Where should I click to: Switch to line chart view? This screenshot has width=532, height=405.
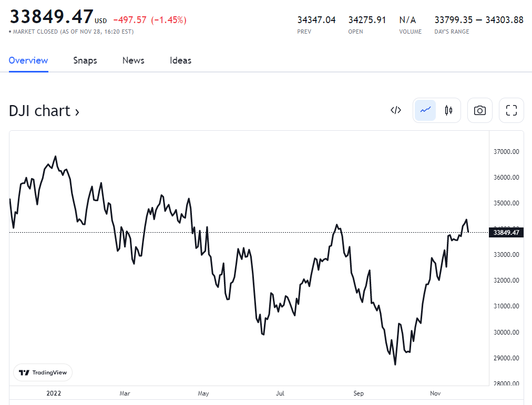point(425,110)
